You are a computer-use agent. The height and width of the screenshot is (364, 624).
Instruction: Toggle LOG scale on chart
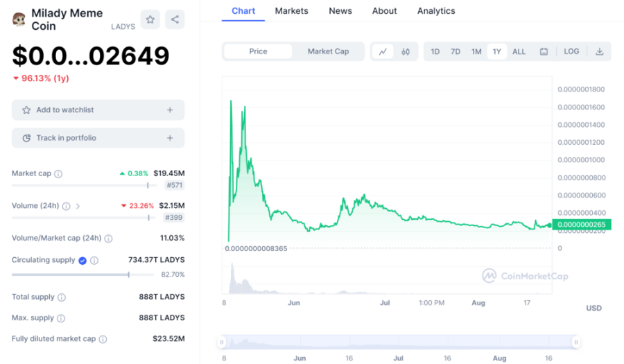(571, 51)
